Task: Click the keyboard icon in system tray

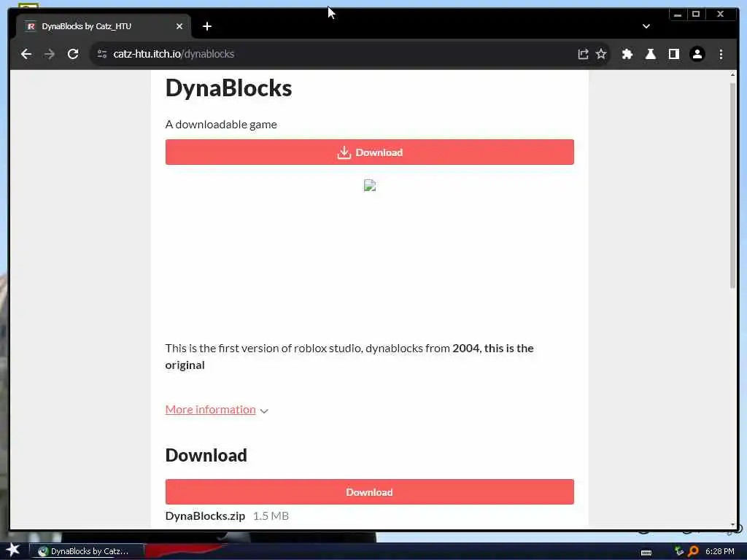Action: (x=646, y=552)
